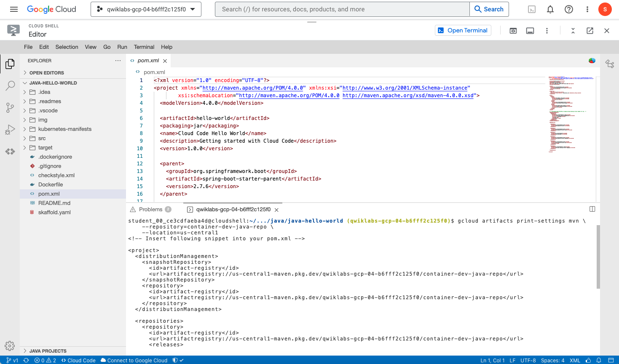Open the Terminal menu
The width and height of the screenshot is (619, 364).
pos(144,47)
